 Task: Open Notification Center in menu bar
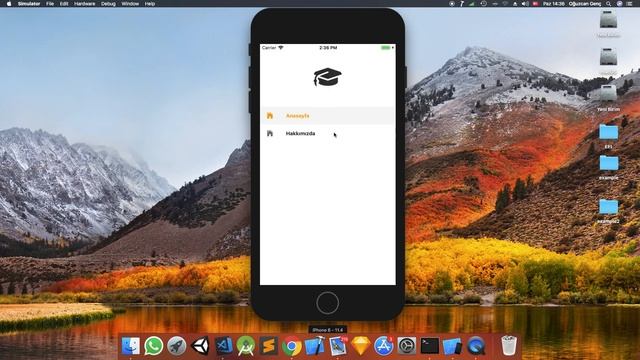point(629,4)
